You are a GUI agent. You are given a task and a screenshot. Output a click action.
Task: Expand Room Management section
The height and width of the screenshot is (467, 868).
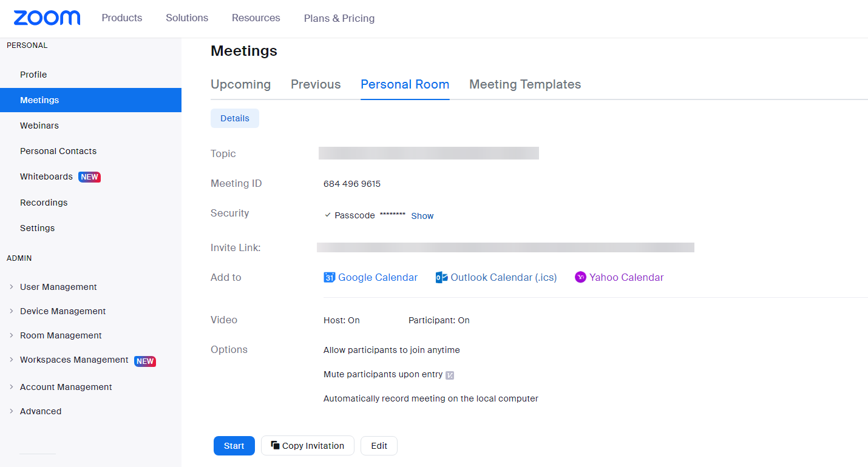(12, 335)
